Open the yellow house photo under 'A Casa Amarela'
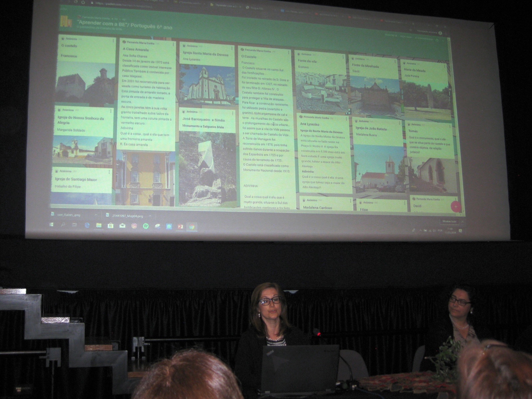This screenshot has height=399, width=532. point(145,178)
